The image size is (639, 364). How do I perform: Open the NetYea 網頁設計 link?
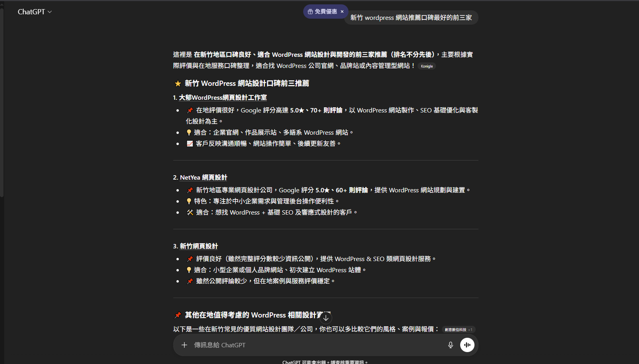tap(203, 177)
